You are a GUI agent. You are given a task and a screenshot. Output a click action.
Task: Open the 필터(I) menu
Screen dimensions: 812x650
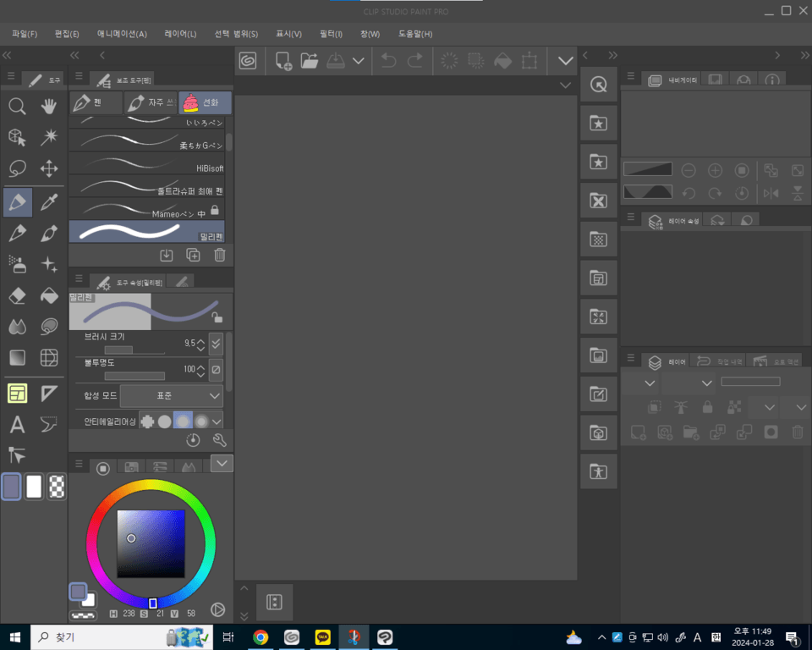[329, 34]
